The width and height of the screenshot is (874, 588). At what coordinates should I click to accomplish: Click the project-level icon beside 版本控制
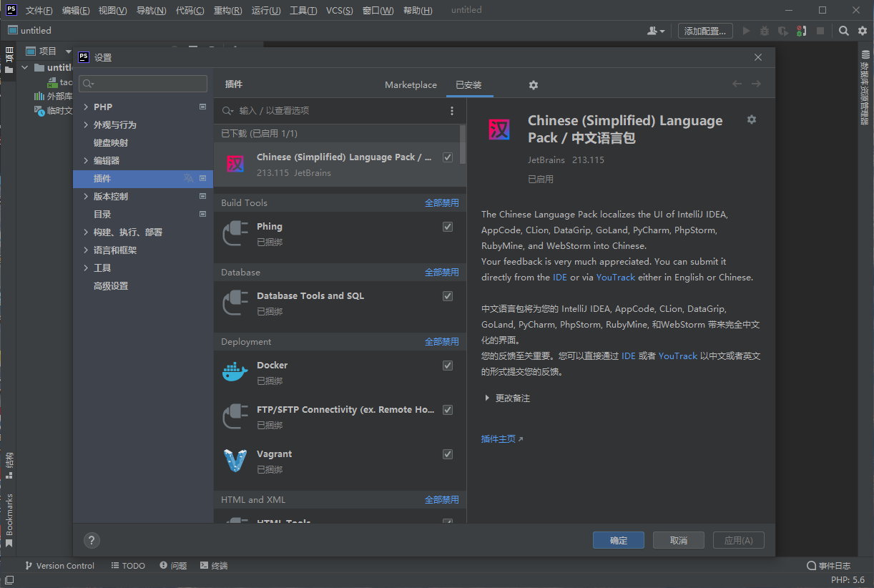(x=202, y=196)
